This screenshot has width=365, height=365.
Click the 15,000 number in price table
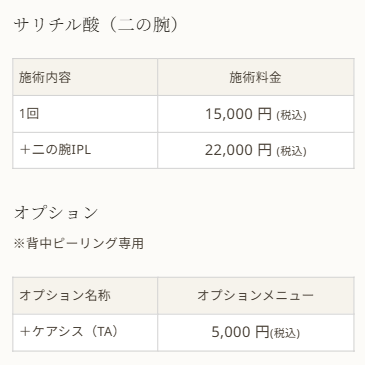coord(229,114)
